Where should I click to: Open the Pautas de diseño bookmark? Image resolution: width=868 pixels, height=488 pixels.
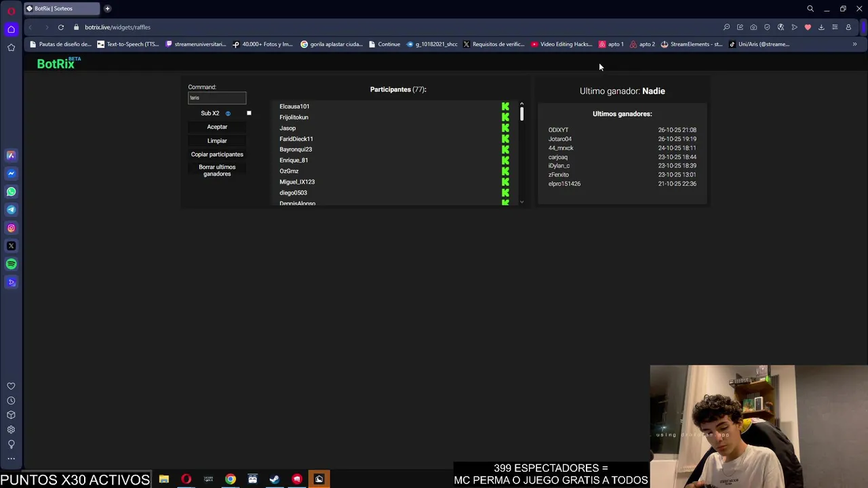tap(60, 44)
